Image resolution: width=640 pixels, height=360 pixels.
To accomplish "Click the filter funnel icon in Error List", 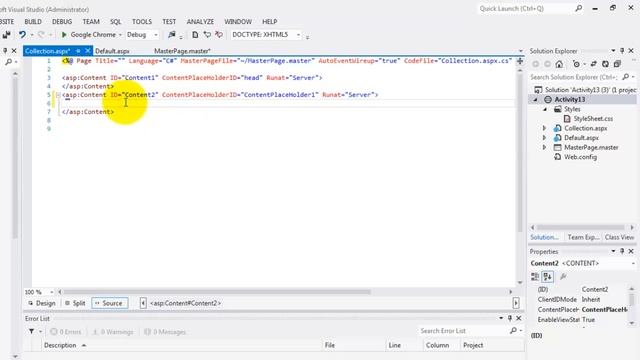I will (x=31, y=331).
